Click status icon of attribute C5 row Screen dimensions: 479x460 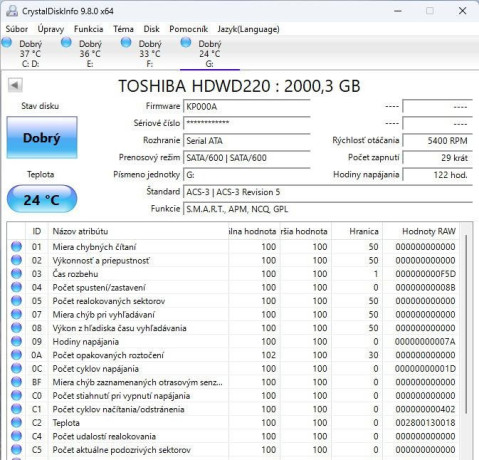[16, 450]
